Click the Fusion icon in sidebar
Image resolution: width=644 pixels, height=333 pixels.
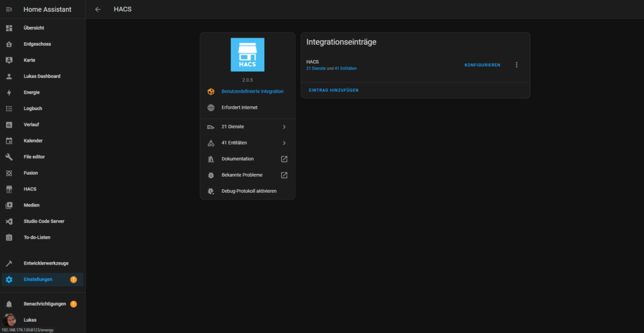9,173
